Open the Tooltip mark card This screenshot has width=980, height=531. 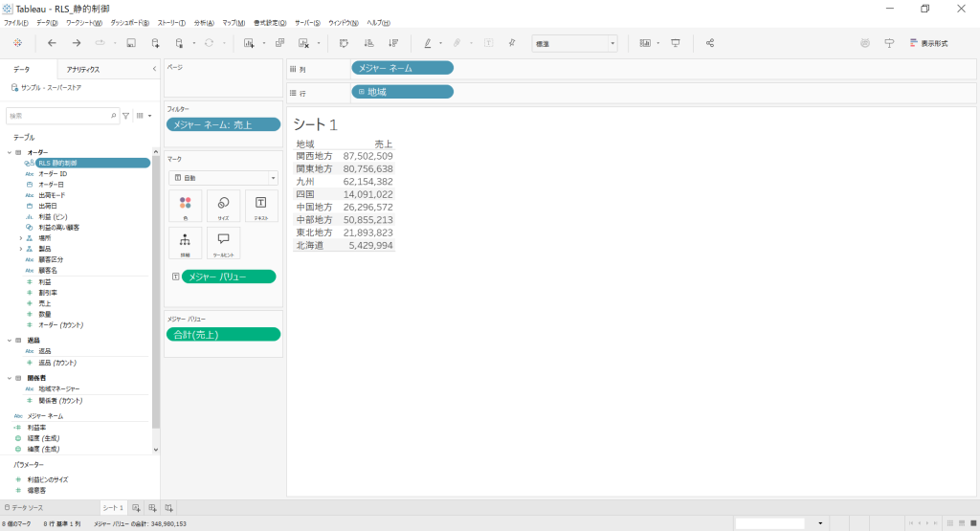tap(223, 243)
